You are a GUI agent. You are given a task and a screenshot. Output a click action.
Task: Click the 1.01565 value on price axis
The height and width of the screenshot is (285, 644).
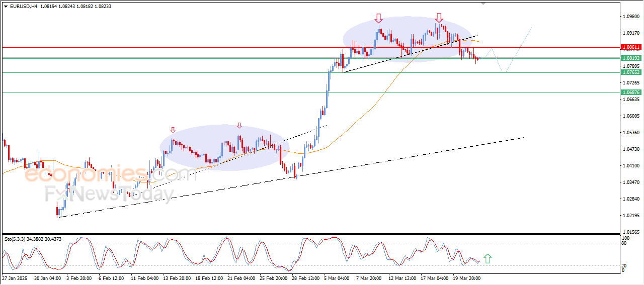tap(632, 232)
